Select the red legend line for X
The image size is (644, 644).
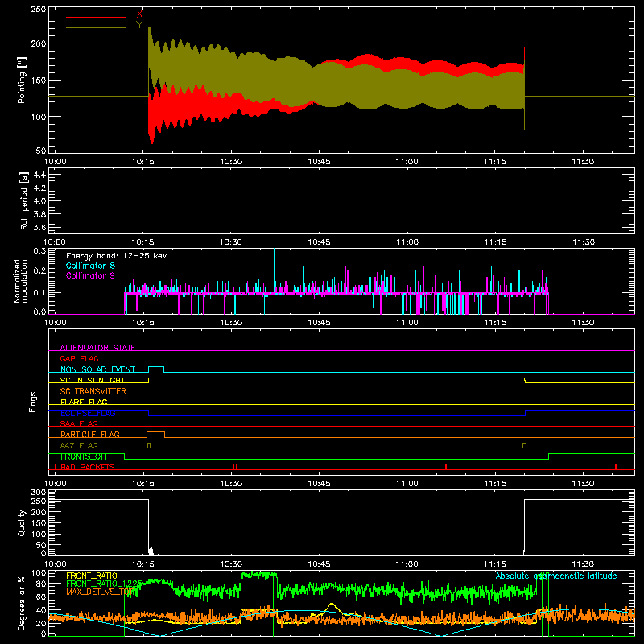pos(96,17)
